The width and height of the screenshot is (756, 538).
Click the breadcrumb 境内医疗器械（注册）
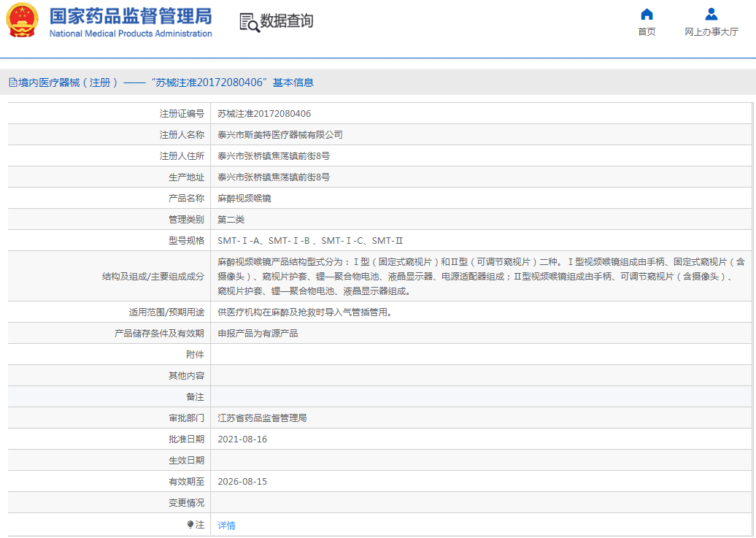point(68,82)
